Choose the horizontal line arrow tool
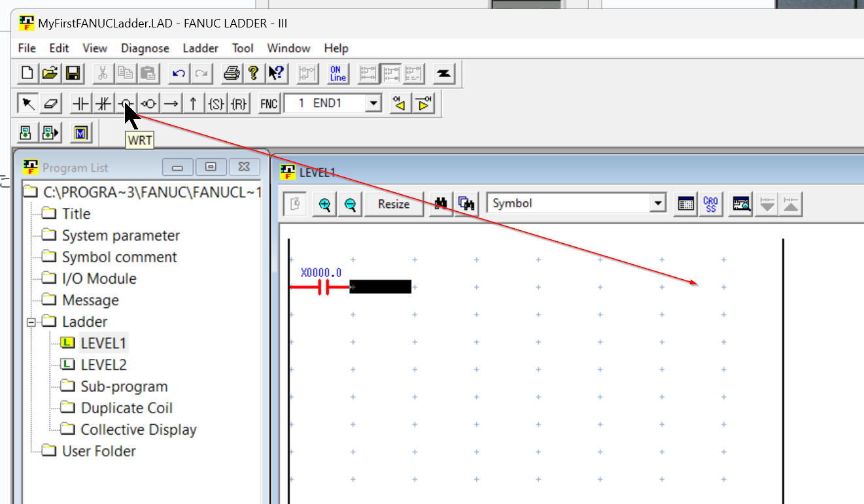 171,103
